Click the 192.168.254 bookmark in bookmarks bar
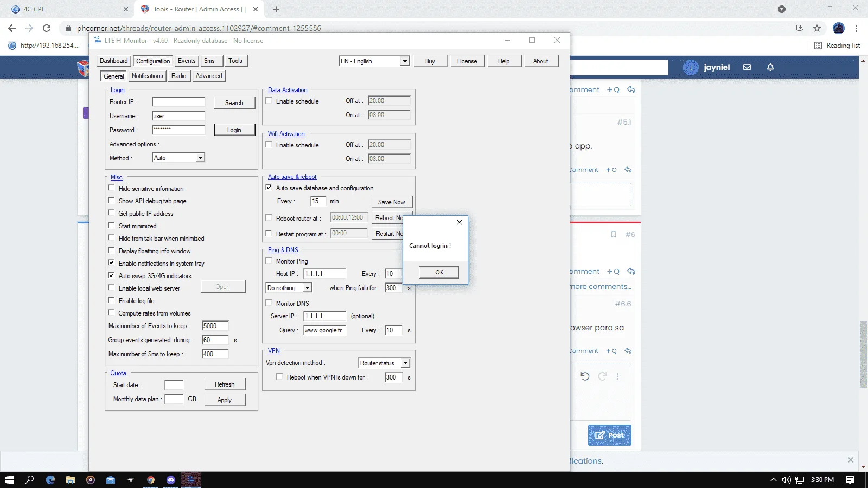The width and height of the screenshot is (868, 488). click(44, 46)
